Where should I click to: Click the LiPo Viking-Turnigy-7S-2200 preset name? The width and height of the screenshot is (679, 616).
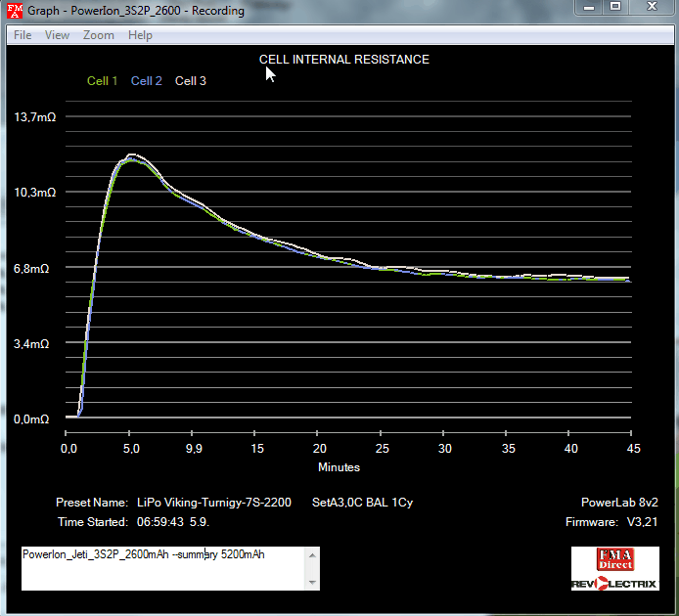(214, 503)
